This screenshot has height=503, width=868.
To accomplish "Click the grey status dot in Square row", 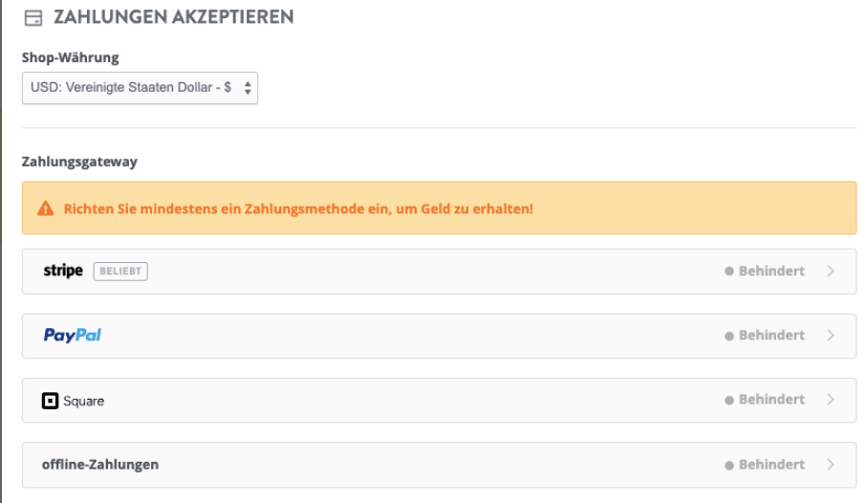I will click(x=729, y=400).
